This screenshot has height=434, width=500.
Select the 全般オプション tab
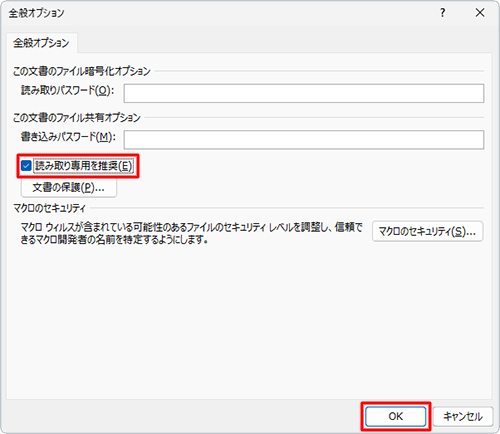41,43
